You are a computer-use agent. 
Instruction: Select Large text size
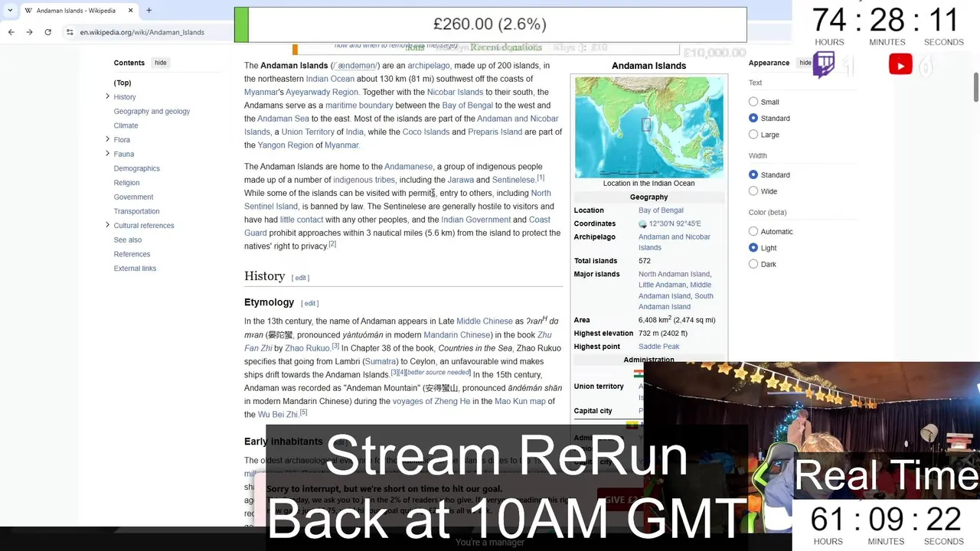tap(753, 135)
